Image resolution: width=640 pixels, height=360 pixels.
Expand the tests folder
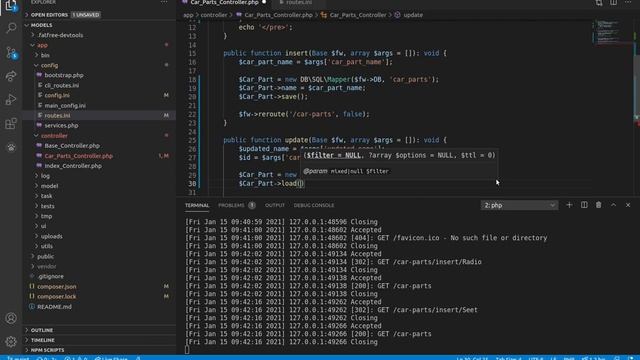[x=47, y=206]
